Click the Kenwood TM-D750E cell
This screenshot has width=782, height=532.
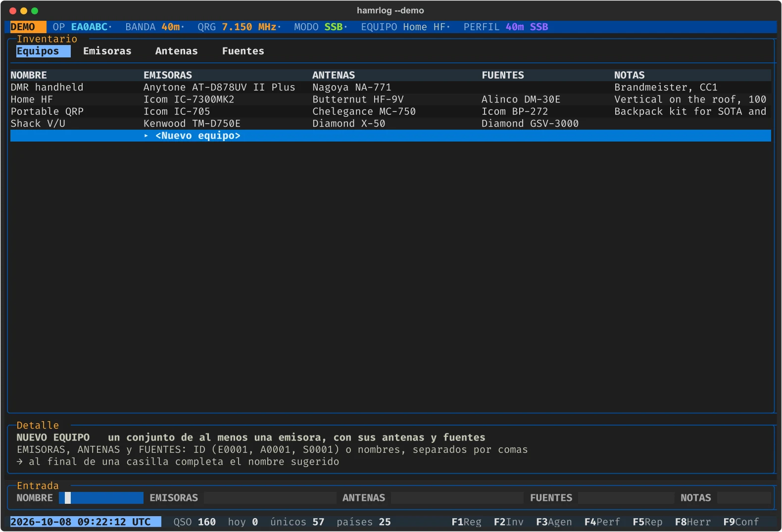pos(192,123)
